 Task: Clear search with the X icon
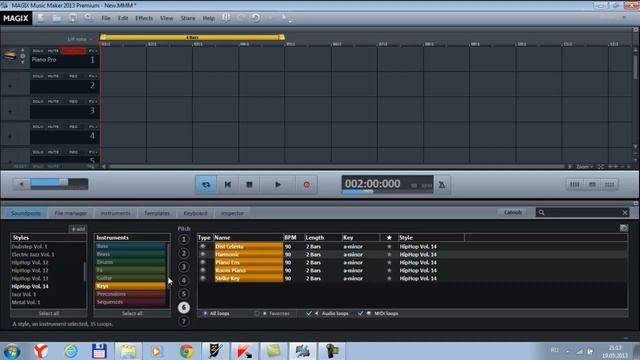pyautogui.click(x=624, y=212)
